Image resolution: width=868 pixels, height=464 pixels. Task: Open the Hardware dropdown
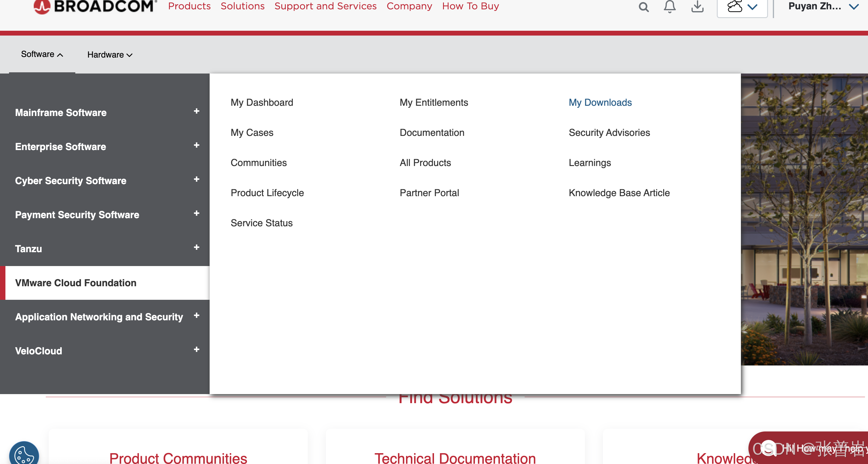click(x=110, y=55)
